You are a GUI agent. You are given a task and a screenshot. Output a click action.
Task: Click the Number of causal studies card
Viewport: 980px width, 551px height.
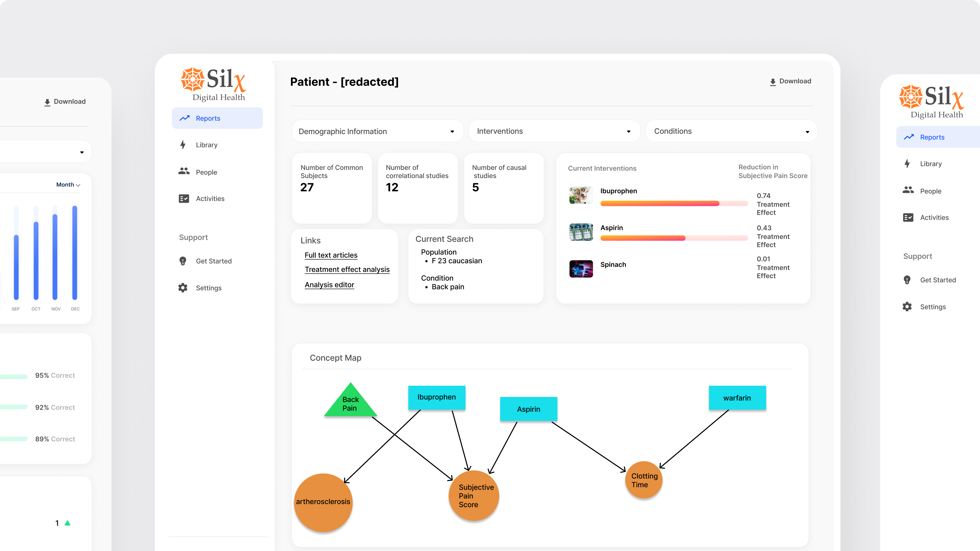(x=504, y=188)
